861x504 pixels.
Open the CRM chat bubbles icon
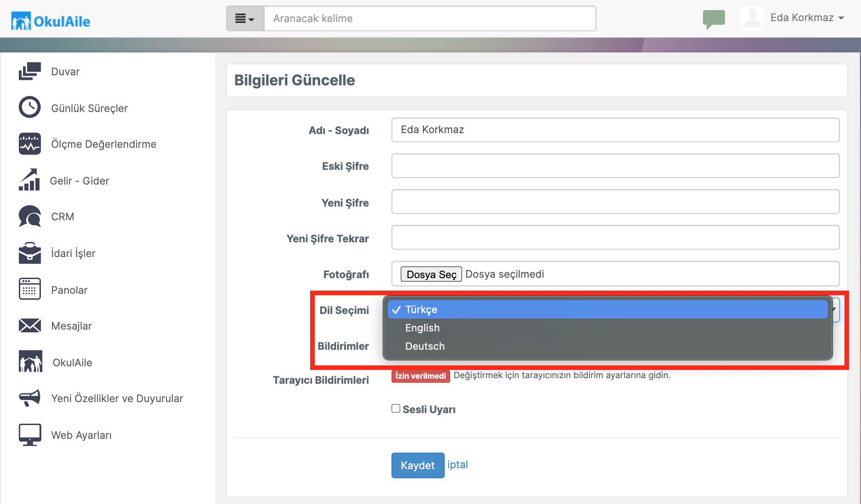tap(30, 216)
